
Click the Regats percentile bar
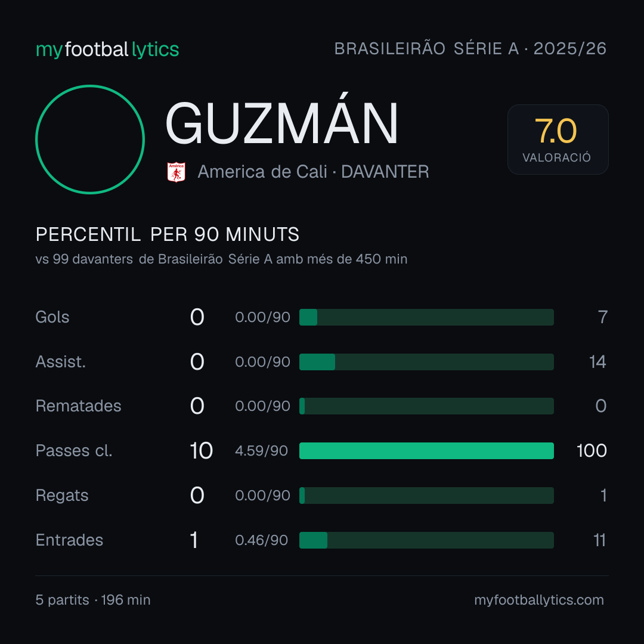pyautogui.click(x=426, y=496)
